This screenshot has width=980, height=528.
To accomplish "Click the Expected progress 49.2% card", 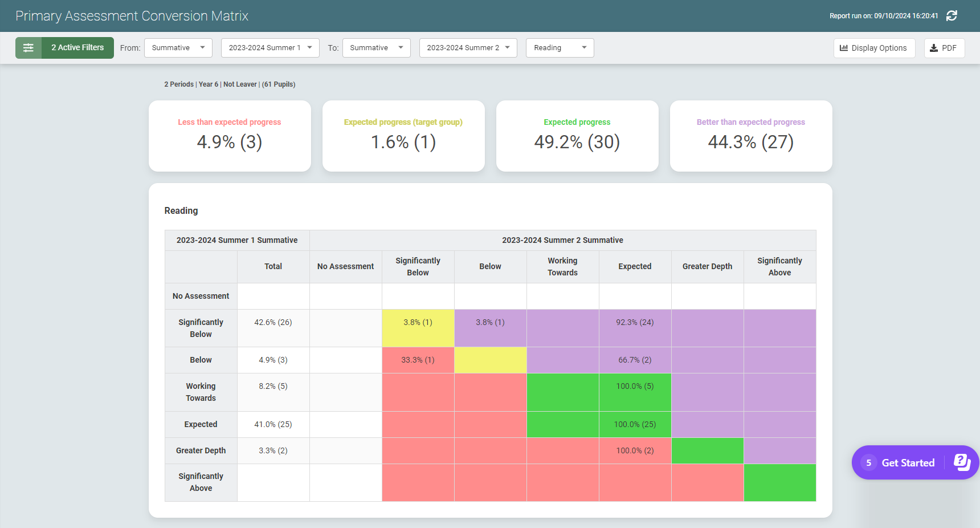I will click(577, 136).
